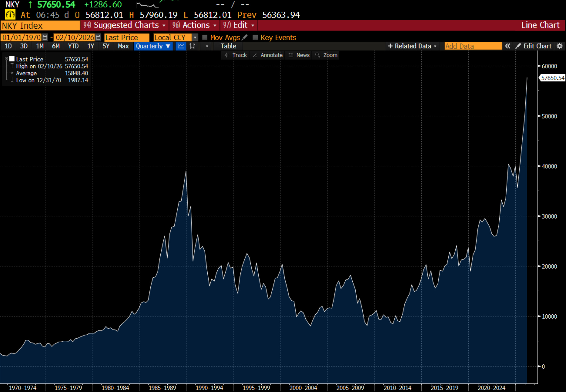Select the line chart type icon
Image resolution: width=566 pixels, height=392 pixels.
click(181, 46)
